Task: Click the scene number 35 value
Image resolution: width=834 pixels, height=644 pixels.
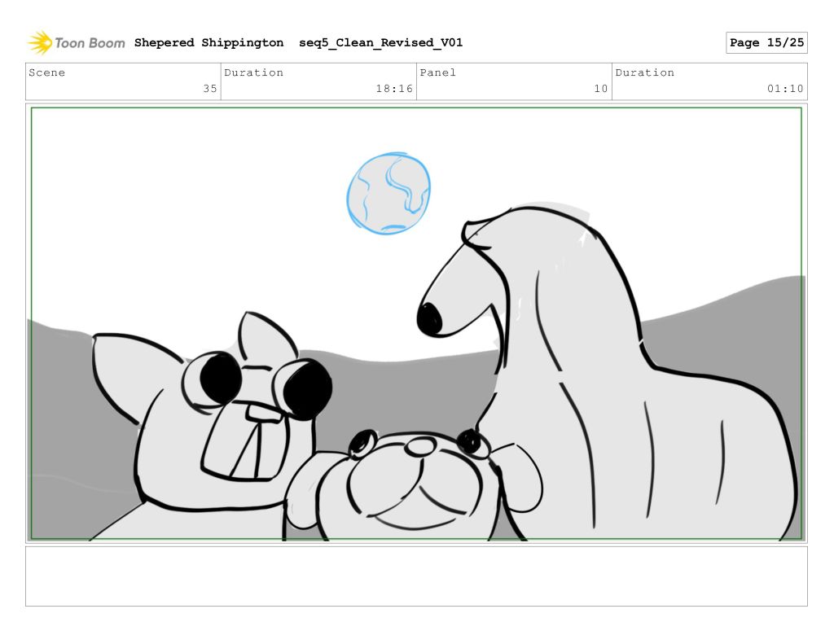Action: pos(209,89)
